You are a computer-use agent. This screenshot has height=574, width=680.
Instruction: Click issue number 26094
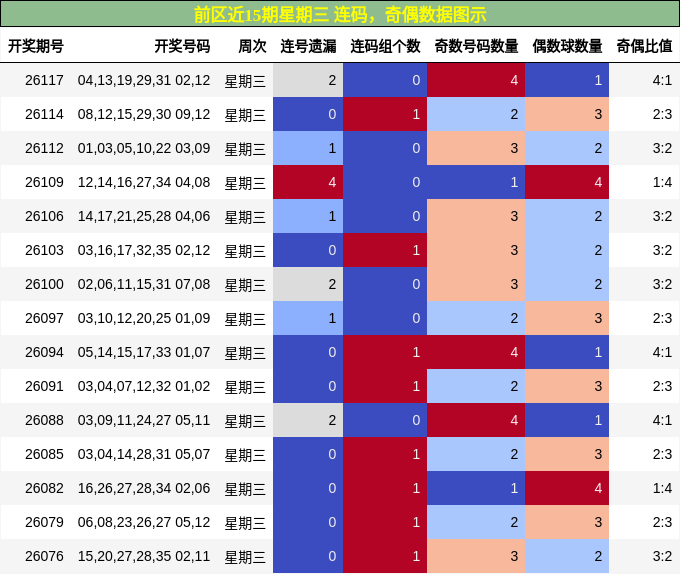coord(44,352)
